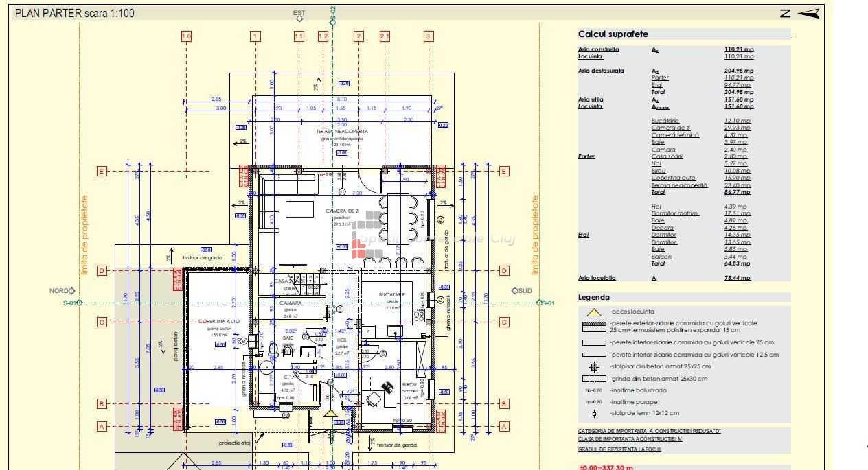Click the SUD orientation marker
The image size is (868, 470).
(523, 291)
